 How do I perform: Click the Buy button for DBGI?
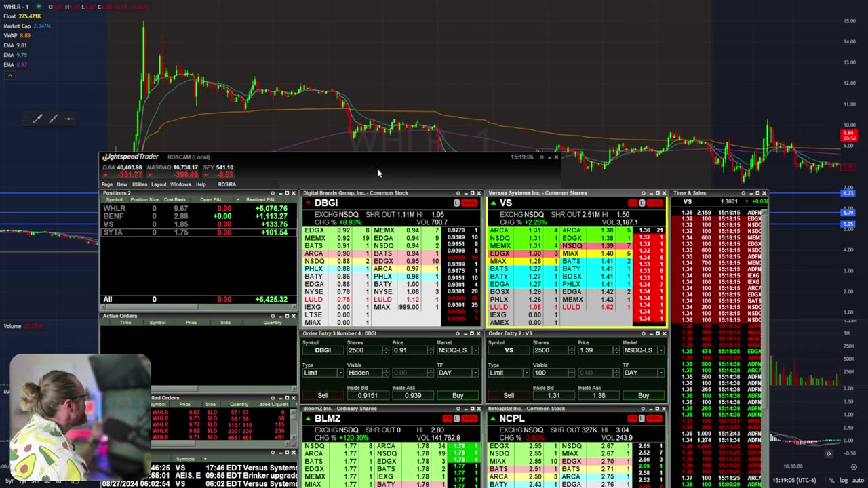(458, 395)
